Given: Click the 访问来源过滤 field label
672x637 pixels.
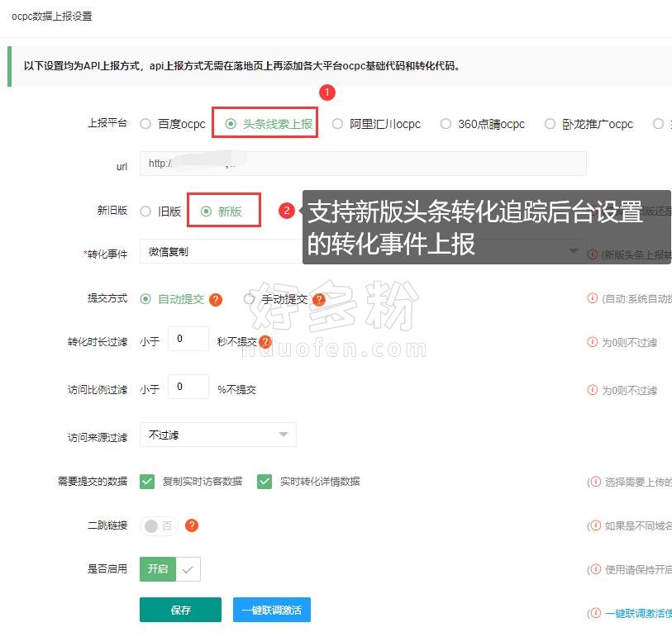Looking at the screenshot, I should point(98,437).
